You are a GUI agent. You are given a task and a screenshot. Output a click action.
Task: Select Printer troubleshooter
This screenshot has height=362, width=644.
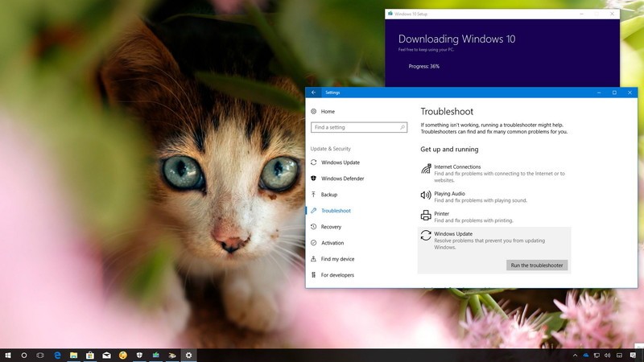(494, 216)
